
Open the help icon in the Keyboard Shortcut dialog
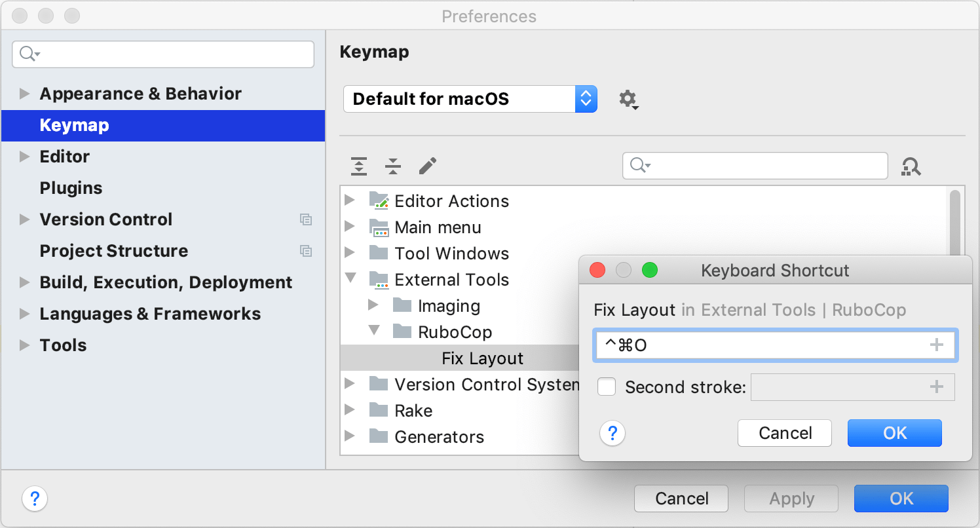pyautogui.click(x=612, y=433)
